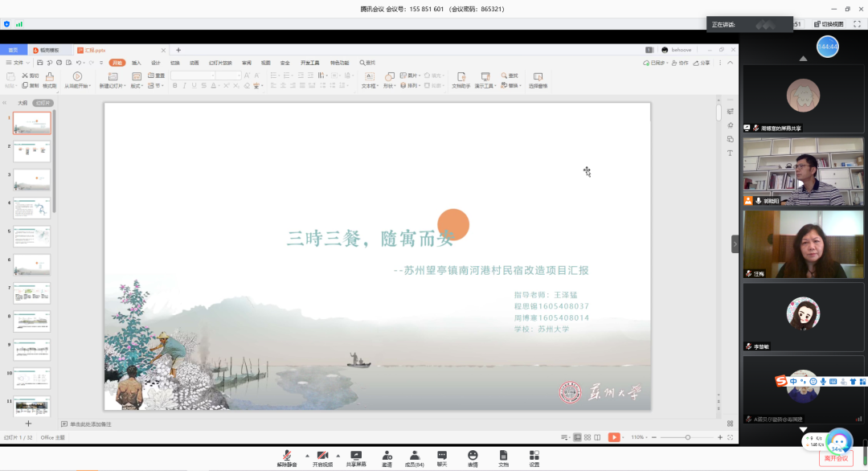Switch to reading view in status bar
This screenshot has width=868, height=471.
pyautogui.click(x=597, y=437)
